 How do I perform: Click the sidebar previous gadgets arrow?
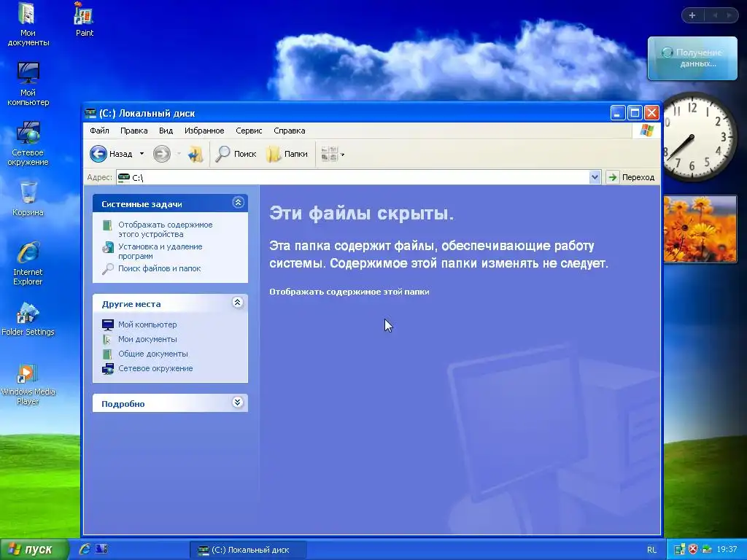[715, 15]
